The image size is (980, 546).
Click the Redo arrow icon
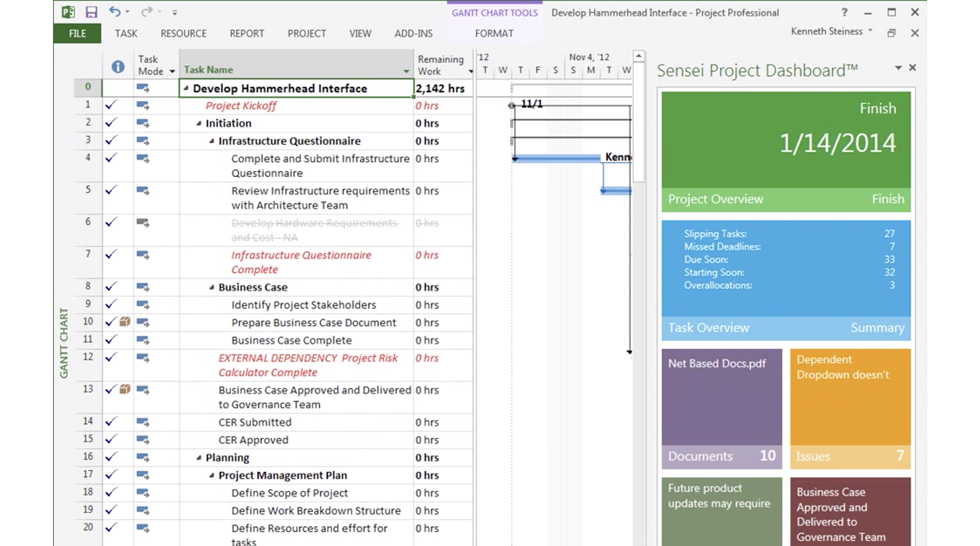click(146, 11)
